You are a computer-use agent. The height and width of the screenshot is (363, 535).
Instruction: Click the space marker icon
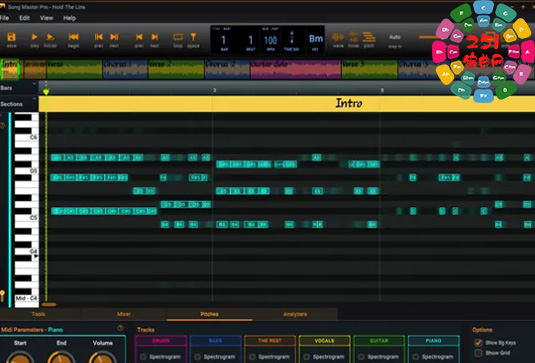click(x=193, y=37)
